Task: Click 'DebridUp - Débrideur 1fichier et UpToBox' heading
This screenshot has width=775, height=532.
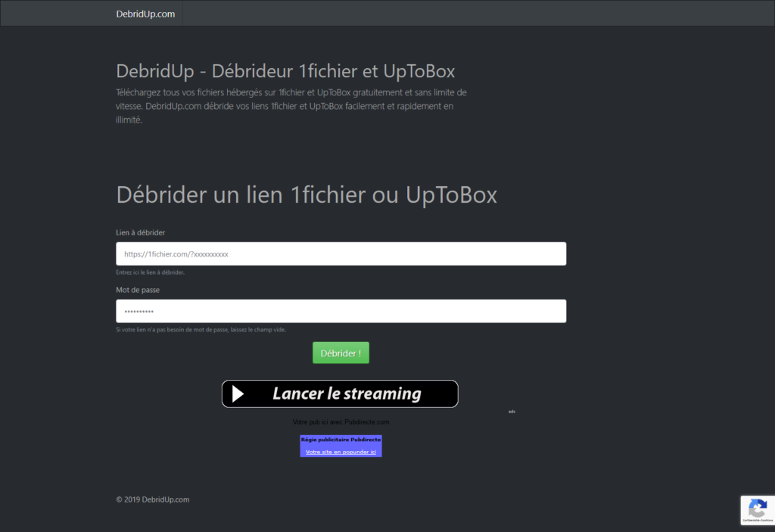Action: (285, 72)
